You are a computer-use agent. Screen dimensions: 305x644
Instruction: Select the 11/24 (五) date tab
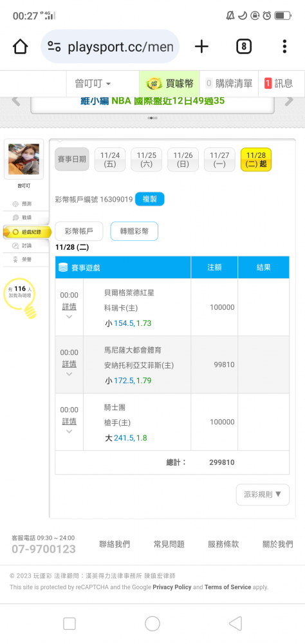(109, 159)
